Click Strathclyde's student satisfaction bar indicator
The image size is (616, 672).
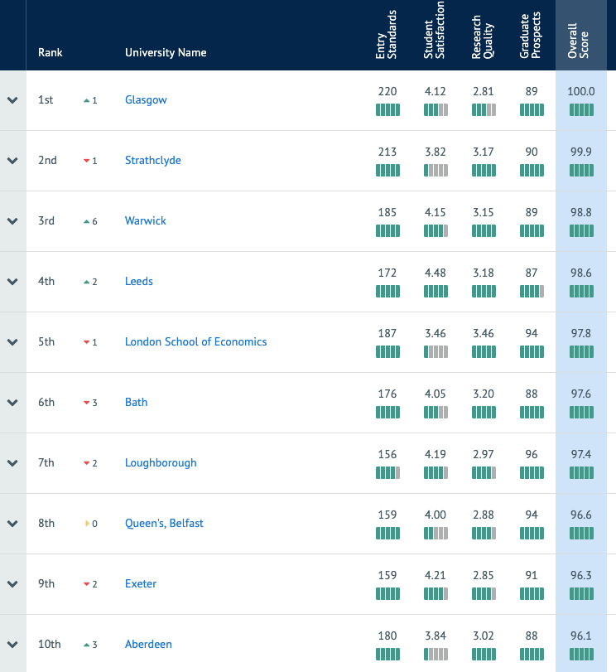tap(436, 171)
